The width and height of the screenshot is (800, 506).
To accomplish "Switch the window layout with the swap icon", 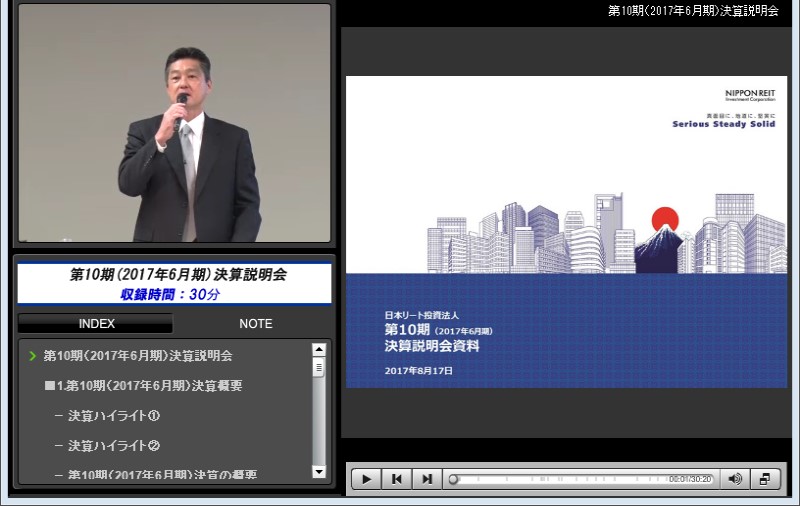I will click(x=765, y=479).
